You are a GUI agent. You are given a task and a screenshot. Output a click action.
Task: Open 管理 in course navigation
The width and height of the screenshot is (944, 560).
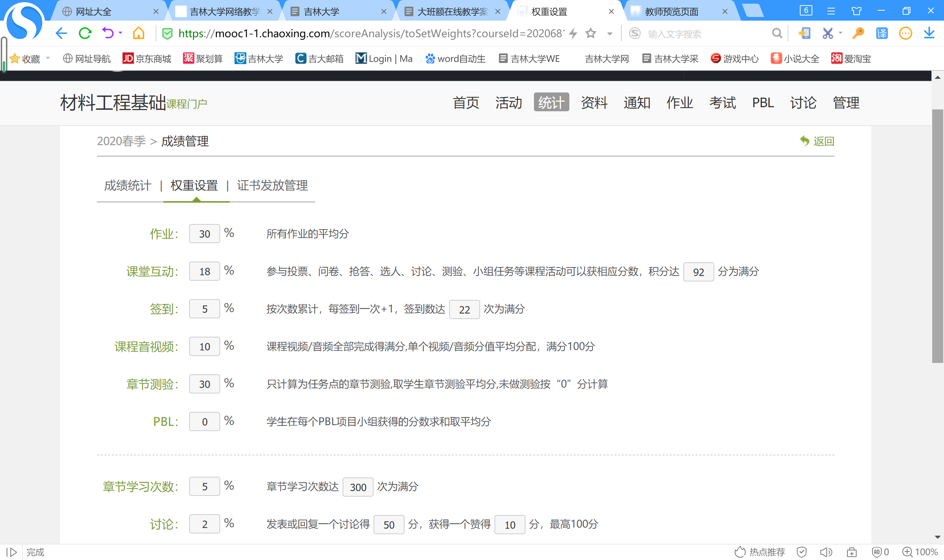tap(846, 102)
